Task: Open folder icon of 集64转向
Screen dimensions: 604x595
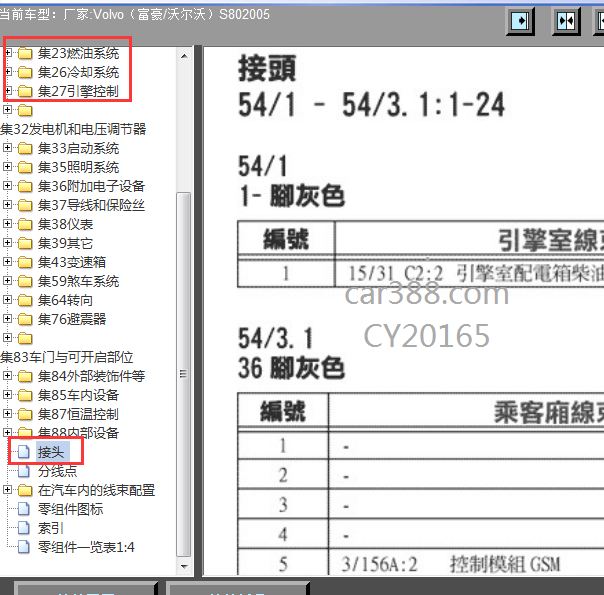Action: [x=25, y=300]
